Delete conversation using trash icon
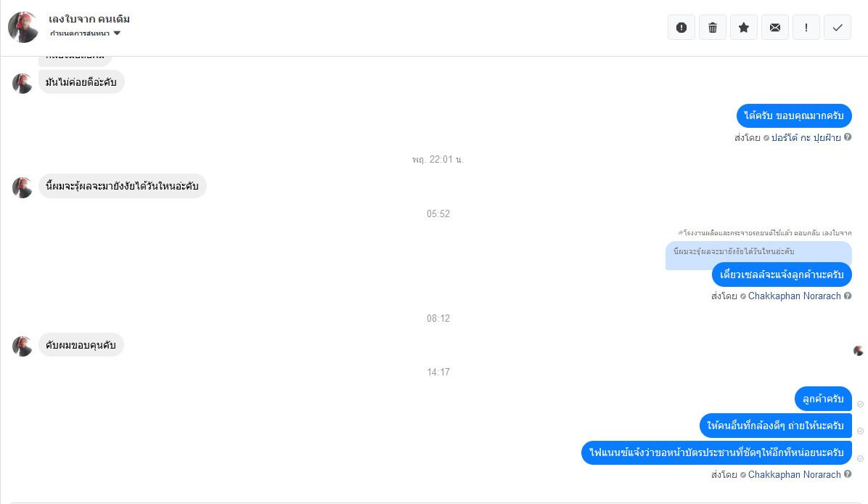 click(x=713, y=27)
